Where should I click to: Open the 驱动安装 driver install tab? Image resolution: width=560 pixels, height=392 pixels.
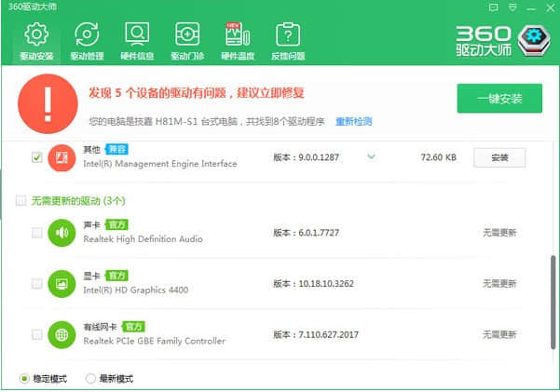[x=36, y=42]
